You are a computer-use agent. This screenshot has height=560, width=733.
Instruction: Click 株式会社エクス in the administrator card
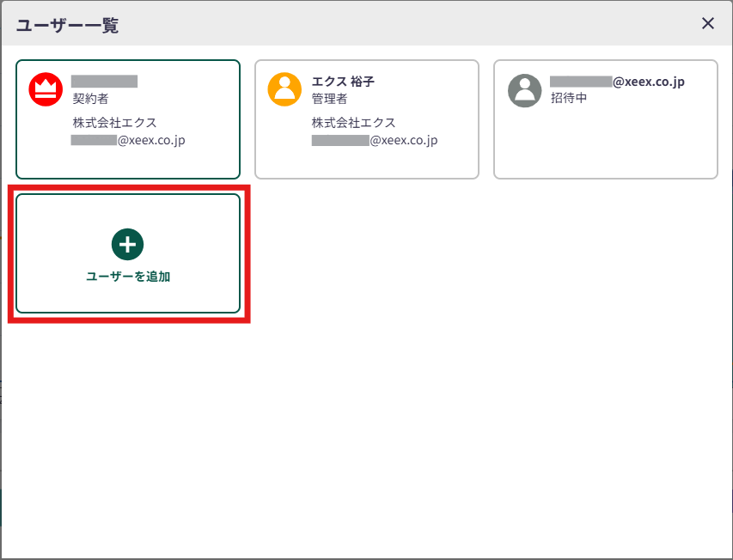click(354, 123)
